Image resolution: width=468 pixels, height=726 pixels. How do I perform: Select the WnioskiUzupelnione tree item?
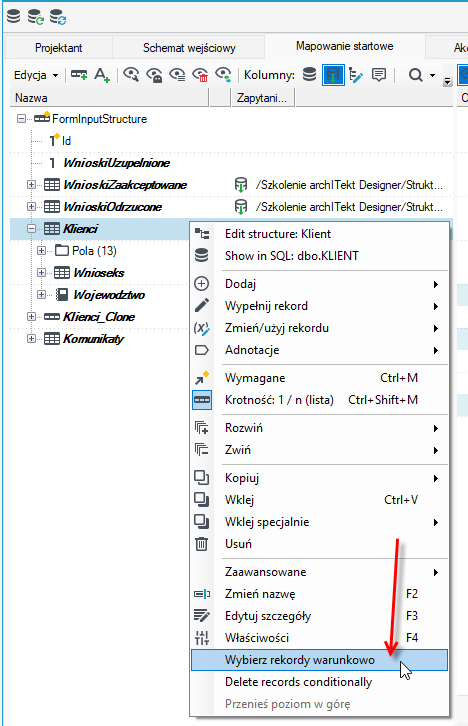pos(116,163)
